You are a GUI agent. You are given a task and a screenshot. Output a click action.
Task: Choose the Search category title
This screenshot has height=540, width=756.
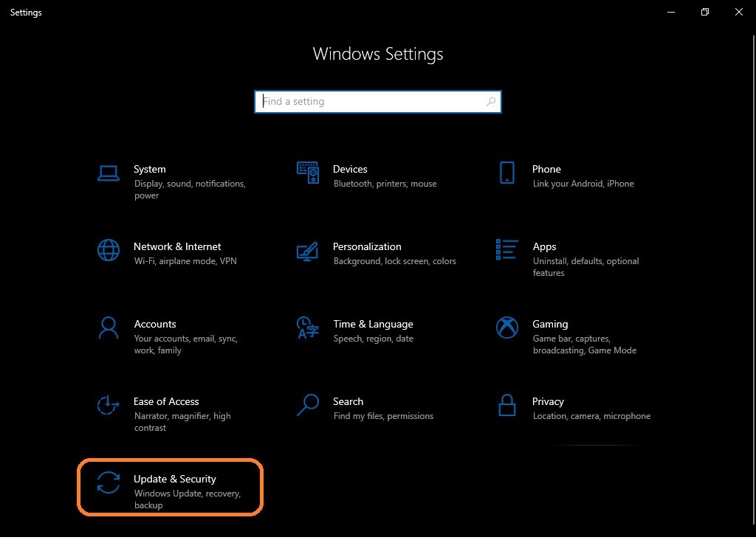coord(348,402)
